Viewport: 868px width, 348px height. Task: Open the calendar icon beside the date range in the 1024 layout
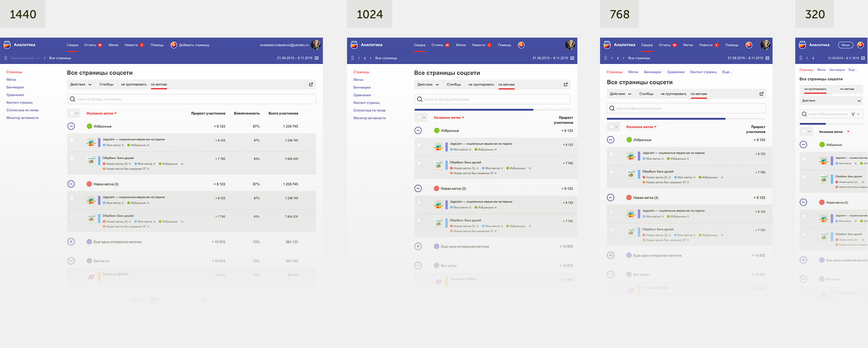click(572, 58)
